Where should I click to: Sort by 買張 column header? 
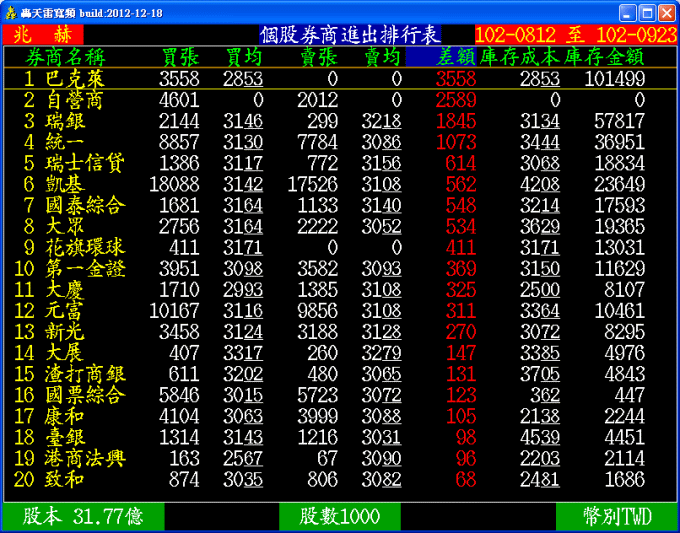[x=180, y=57]
